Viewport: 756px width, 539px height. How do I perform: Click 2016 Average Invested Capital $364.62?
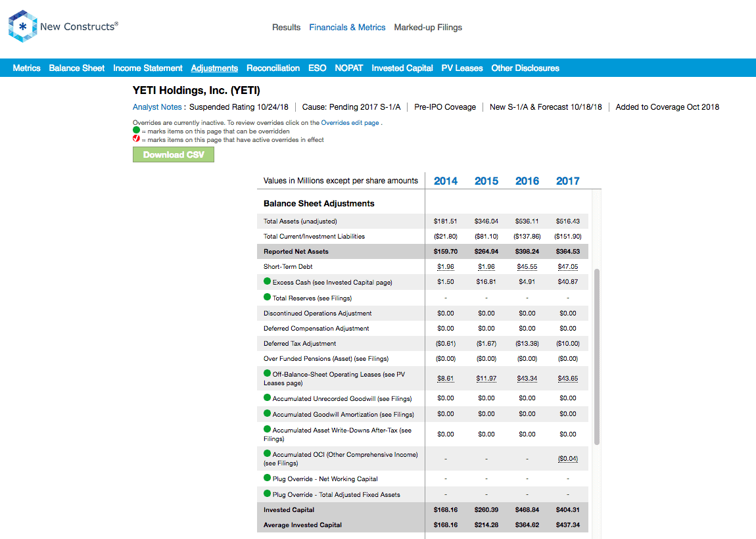(x=527, y=525)
